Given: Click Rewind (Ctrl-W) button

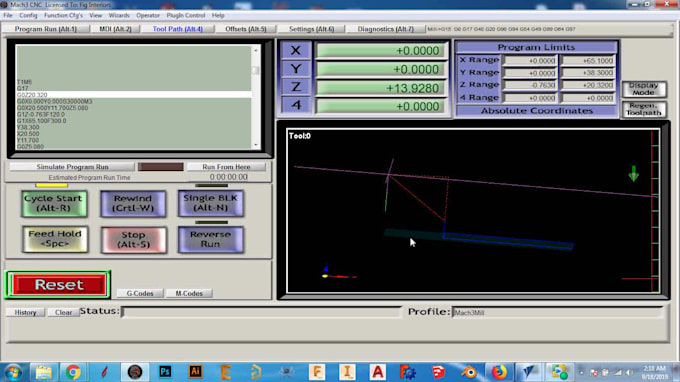Looking at the screenshot, I should click(x=133, y=203).
